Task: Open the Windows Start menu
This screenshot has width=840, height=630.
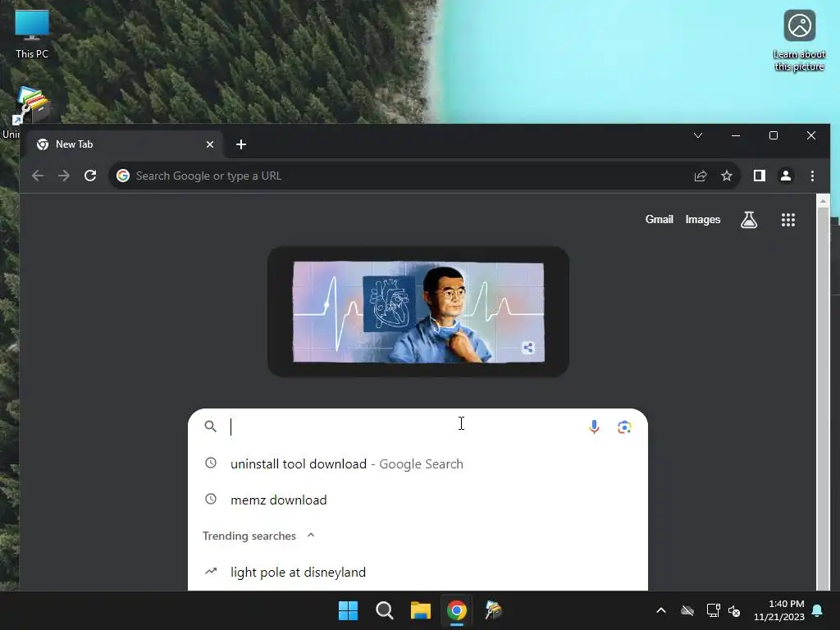Action: (348, 610)
